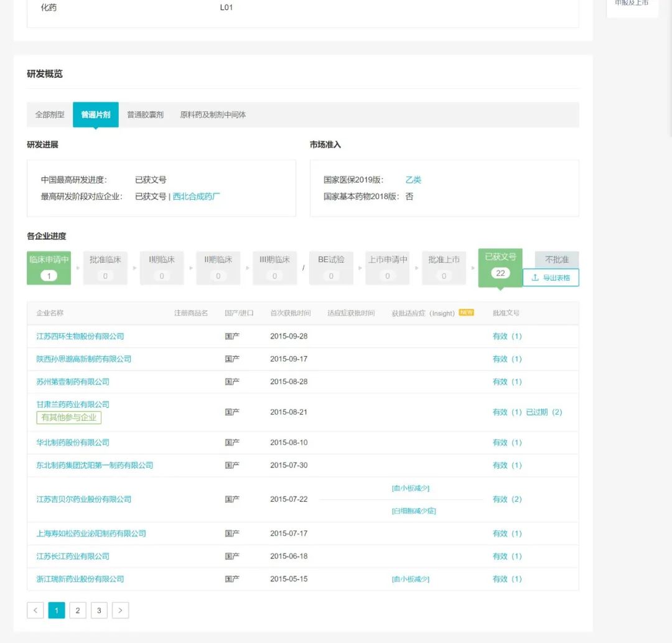Click 上海寿如松药业泌阳制药有限公司 link

(91, 533)
